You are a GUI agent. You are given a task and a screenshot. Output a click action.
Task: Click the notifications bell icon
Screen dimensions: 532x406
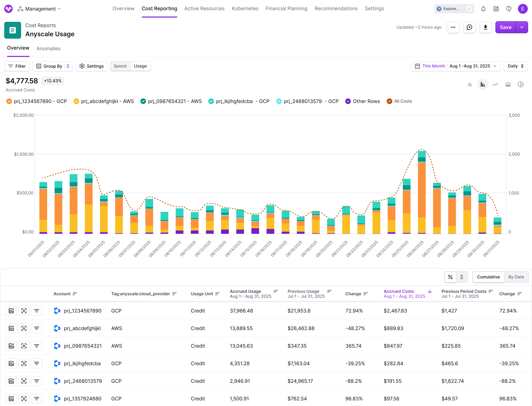483,9
